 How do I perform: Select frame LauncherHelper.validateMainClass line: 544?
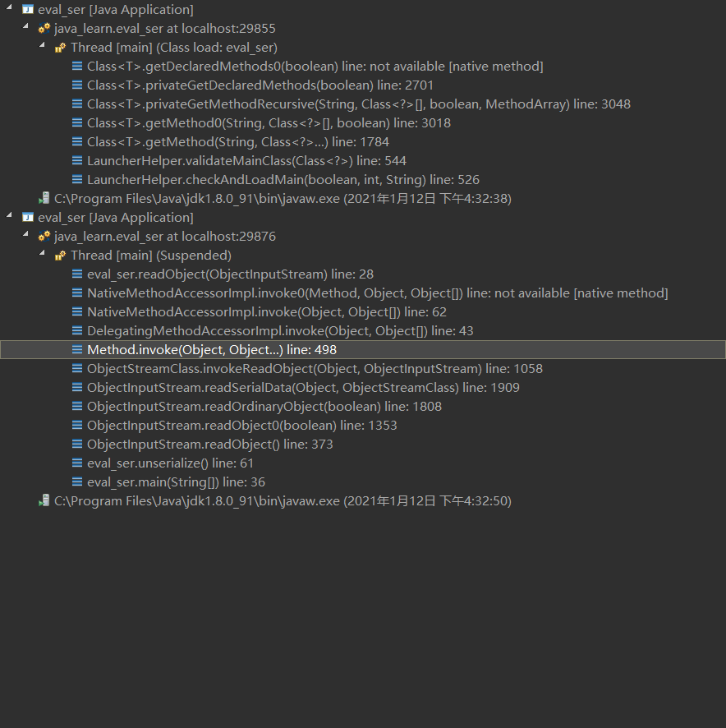[x=246, y=161]
